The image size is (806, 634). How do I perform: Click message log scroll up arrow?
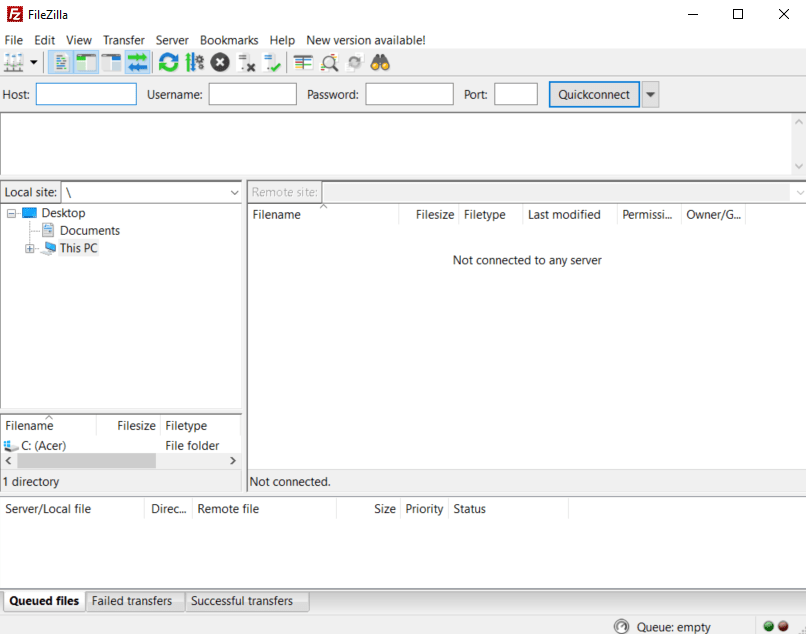point(798,122)
